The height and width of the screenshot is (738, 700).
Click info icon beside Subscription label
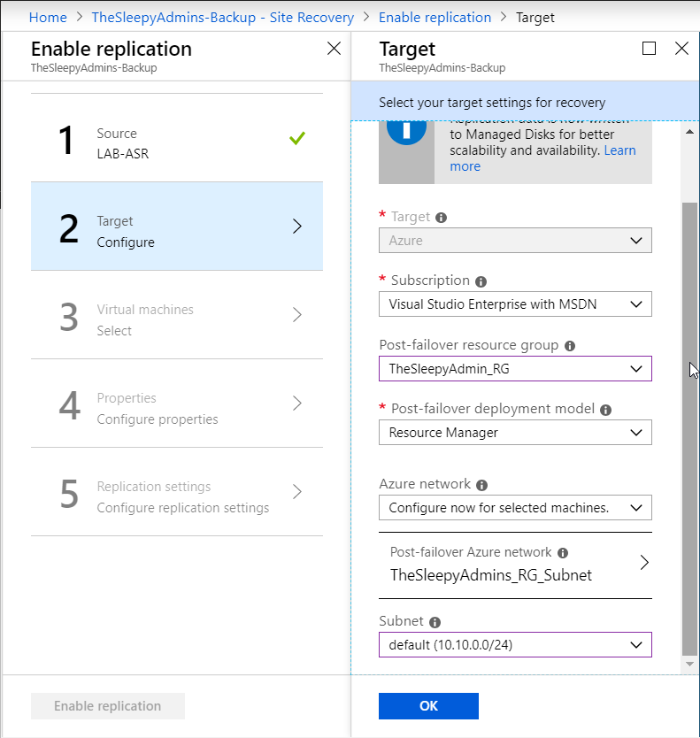(x=481, y=281)
